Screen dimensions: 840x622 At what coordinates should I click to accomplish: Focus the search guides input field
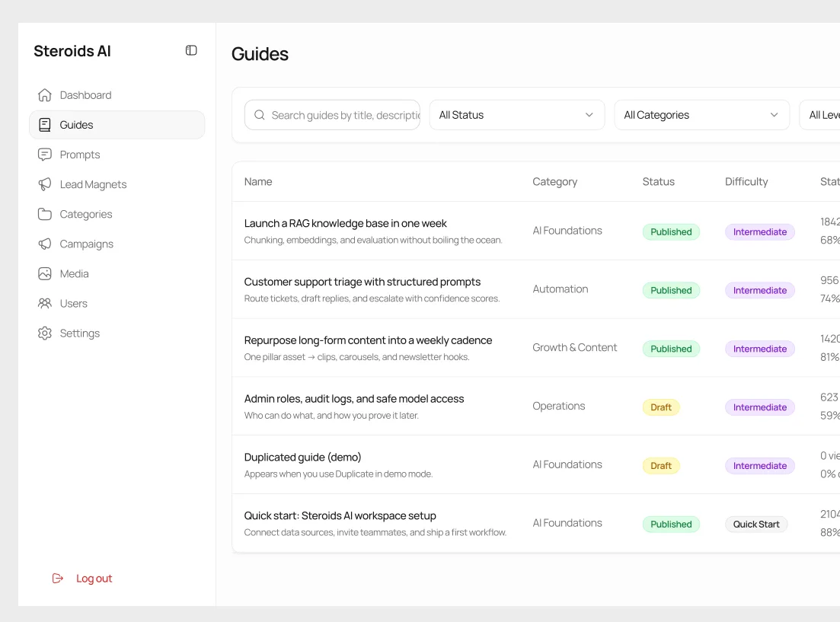[344, 115]
